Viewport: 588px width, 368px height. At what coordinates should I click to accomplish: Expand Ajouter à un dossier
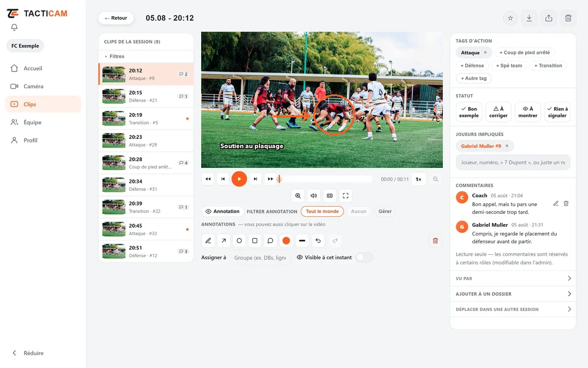pos(513,294)
